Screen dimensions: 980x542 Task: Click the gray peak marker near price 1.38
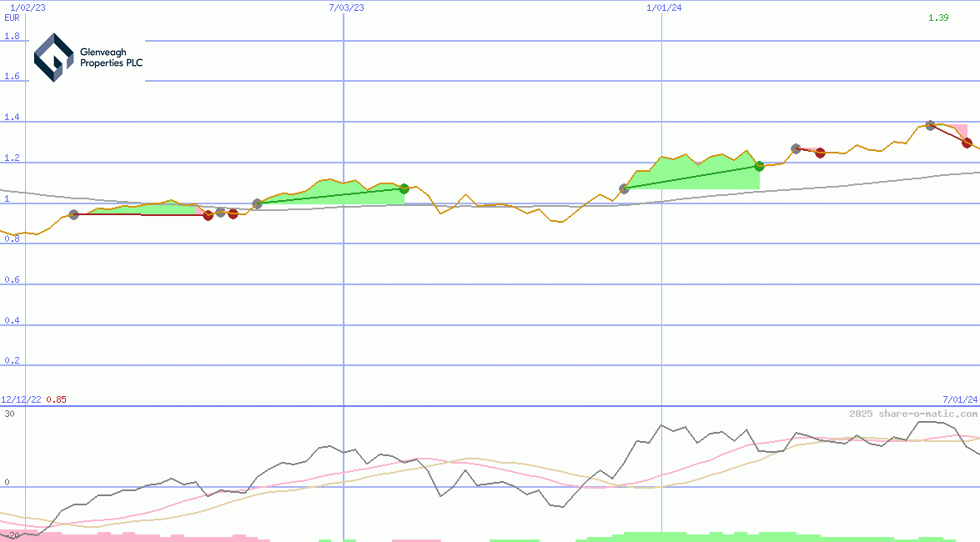929,126
